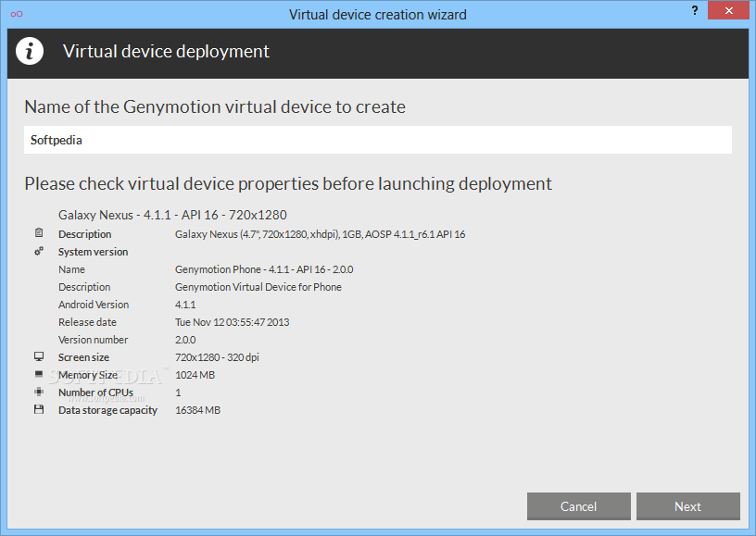The image size is (756, 536).
Task: Click the Description label under System version
Action: tap(84, 287)
